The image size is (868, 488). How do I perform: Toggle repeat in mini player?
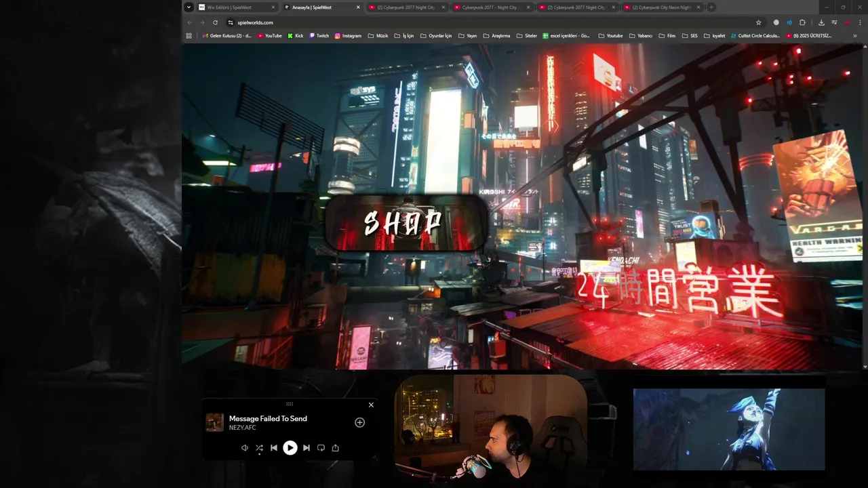coord(321,447)
